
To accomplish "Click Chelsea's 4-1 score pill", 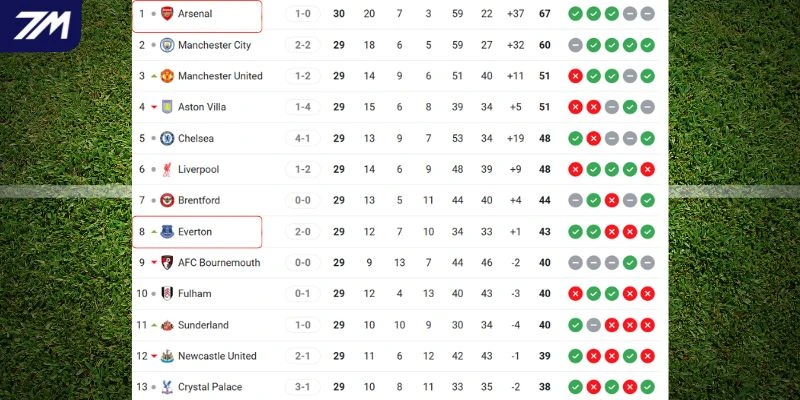I will point(302,138).
